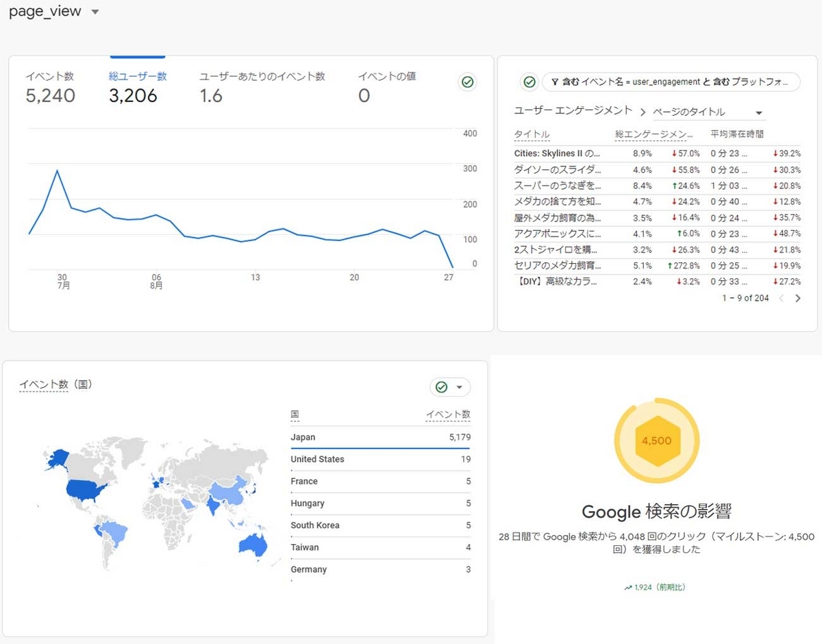Select the France country row

pos(380,482)
